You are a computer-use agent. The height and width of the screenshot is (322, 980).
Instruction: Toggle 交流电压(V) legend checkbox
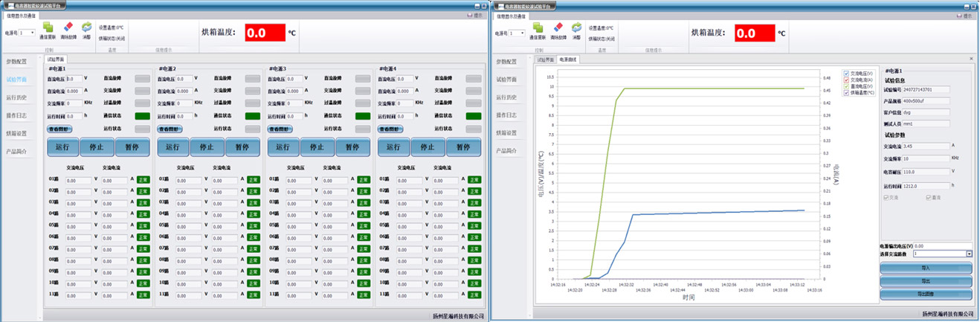(x=847, y=73)
